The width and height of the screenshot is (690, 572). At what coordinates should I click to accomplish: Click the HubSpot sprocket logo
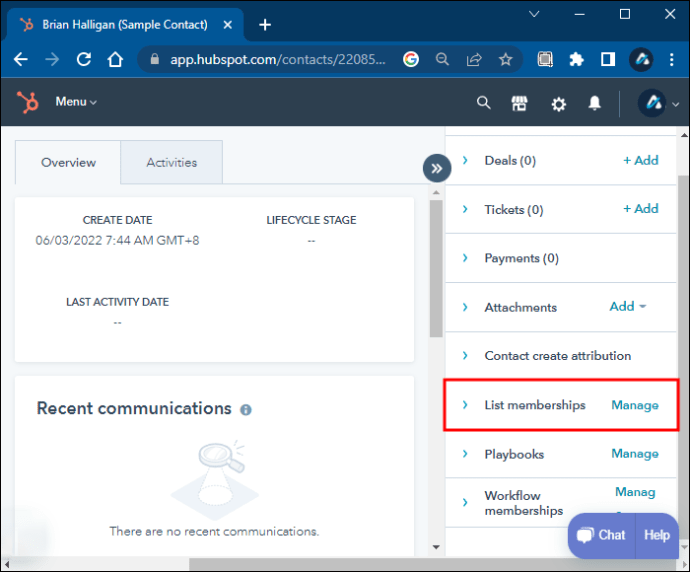[x=28, y=102]
